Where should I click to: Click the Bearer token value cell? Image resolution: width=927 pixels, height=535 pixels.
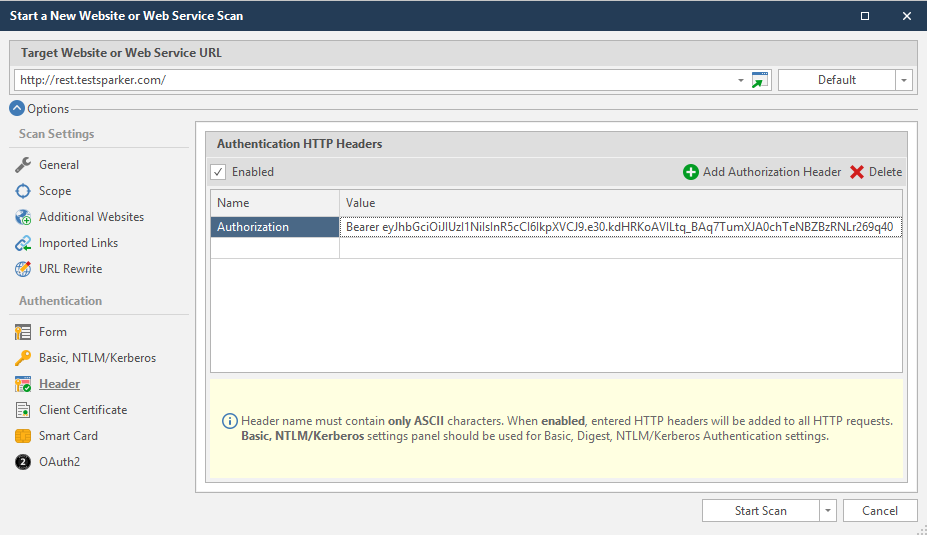(621, 227)
